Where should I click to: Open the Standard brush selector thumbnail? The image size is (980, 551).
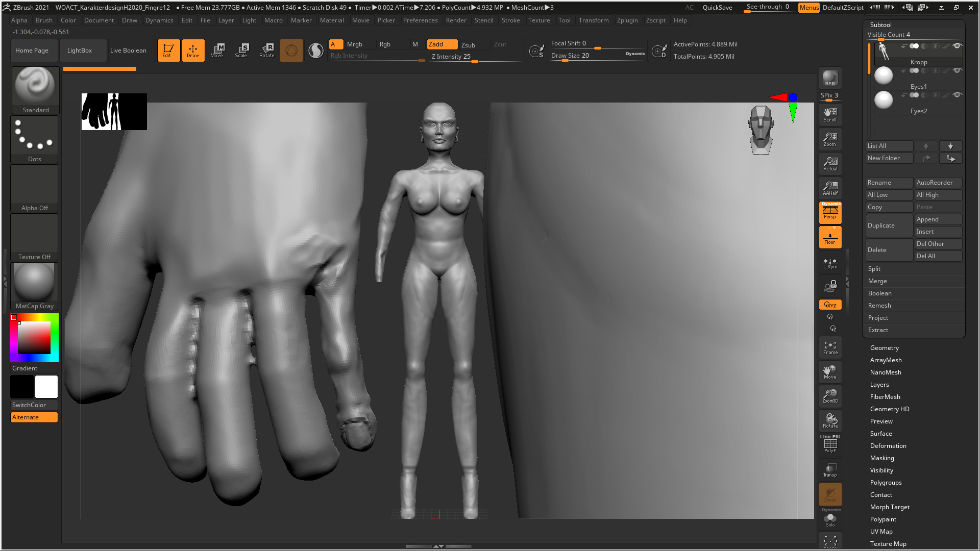coord(35,86)
